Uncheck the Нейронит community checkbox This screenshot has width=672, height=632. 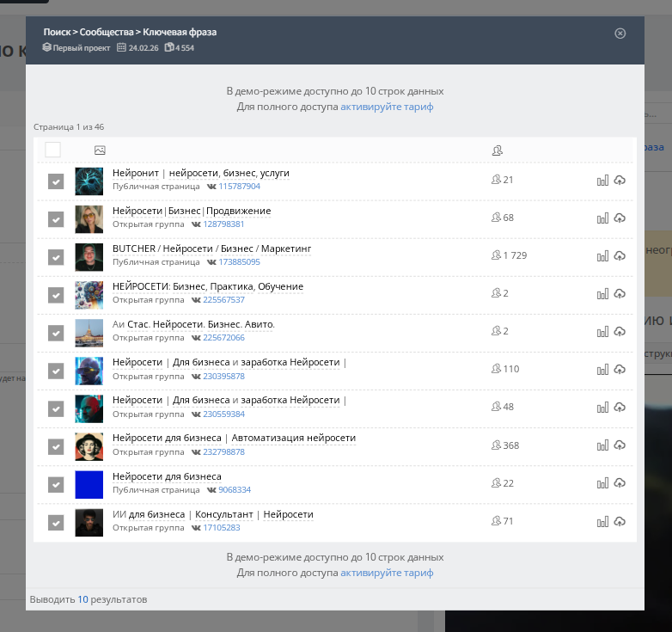coord(56,181)
